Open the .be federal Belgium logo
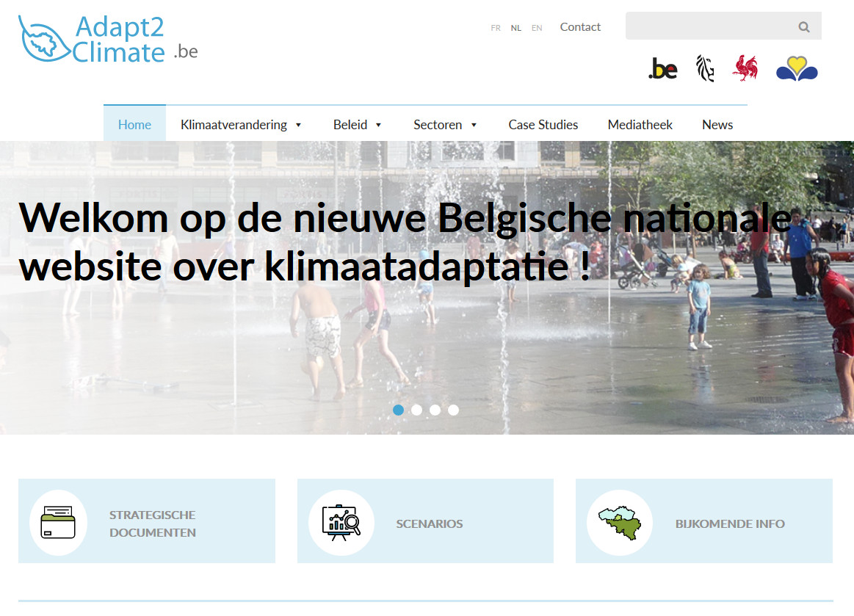This screenshot has height=616, width=854. [662, 70]
